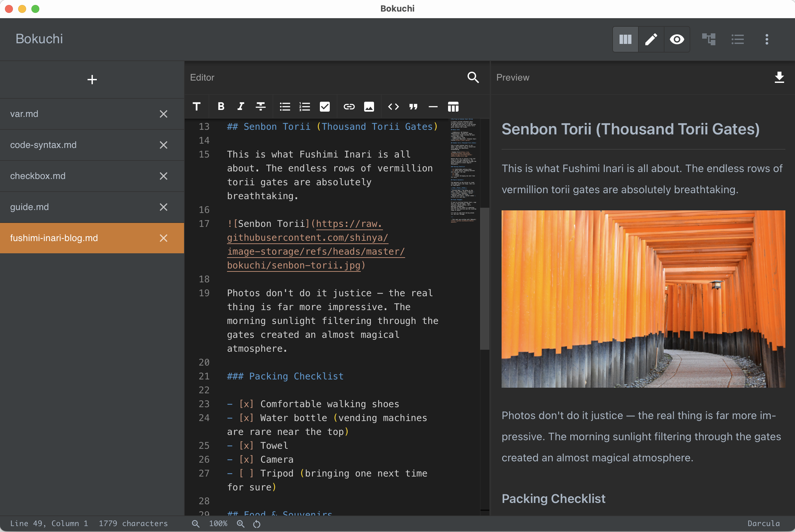Download the preview output

779,78
